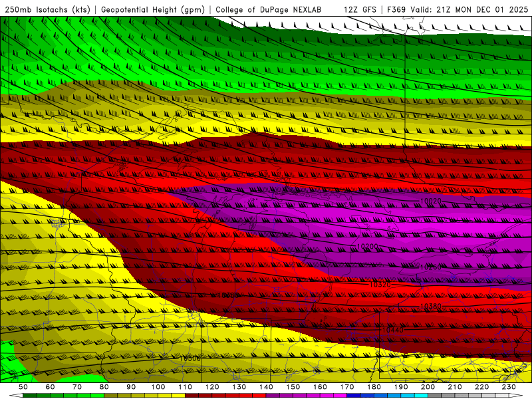
Task: Click the 170 value on the color scale
Action: coord(347,387)
